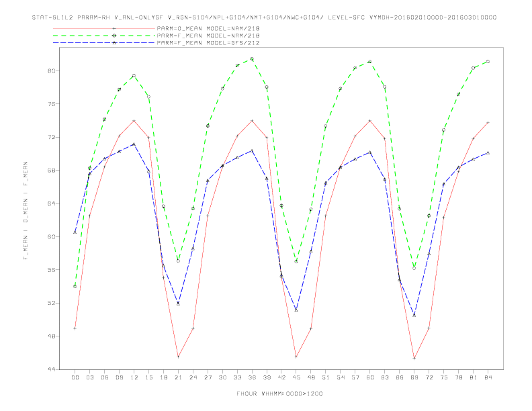Click the x-axis tick label 42
532x411 pixels.
click(x=281, y=377)
